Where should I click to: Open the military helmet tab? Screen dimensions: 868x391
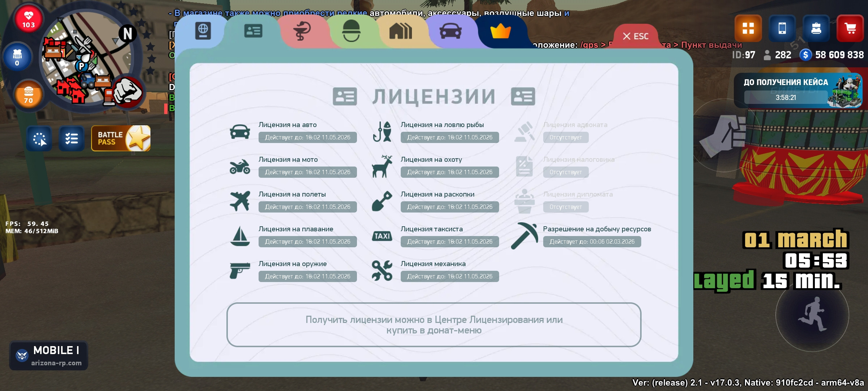coord(351,31)
